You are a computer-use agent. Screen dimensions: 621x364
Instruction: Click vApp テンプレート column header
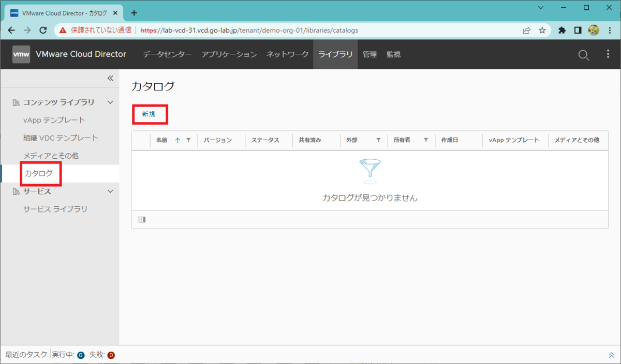[514, 140]
